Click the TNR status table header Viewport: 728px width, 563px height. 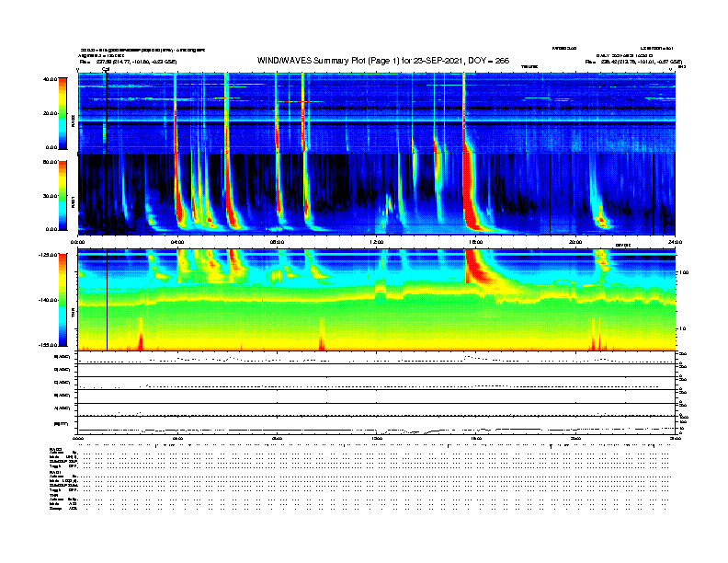[54, 495]
